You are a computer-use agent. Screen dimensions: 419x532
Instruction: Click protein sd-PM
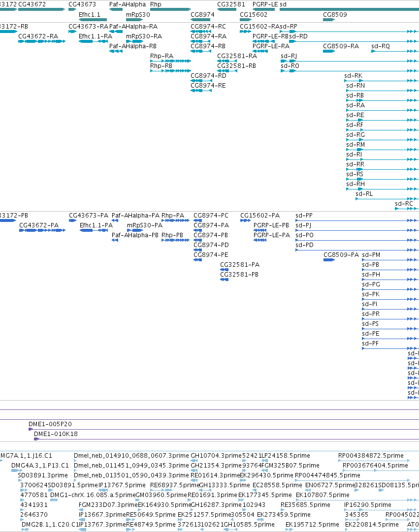click(x=371, y=255)
